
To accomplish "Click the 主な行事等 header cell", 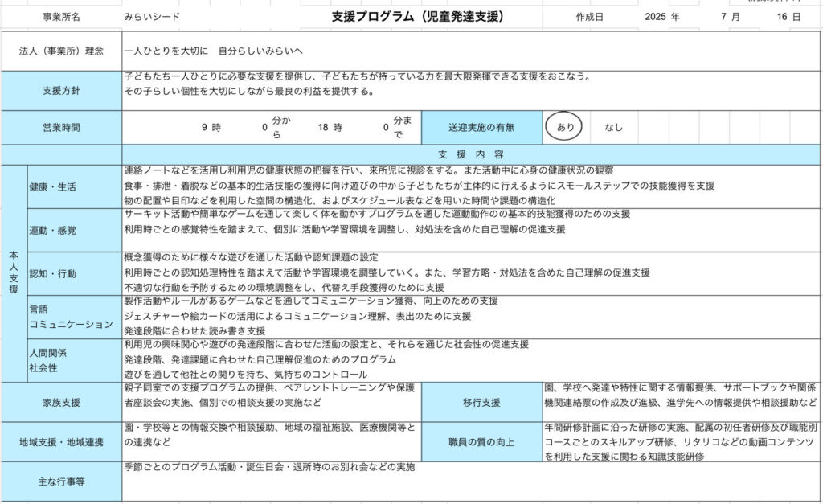I will (61, 482).
